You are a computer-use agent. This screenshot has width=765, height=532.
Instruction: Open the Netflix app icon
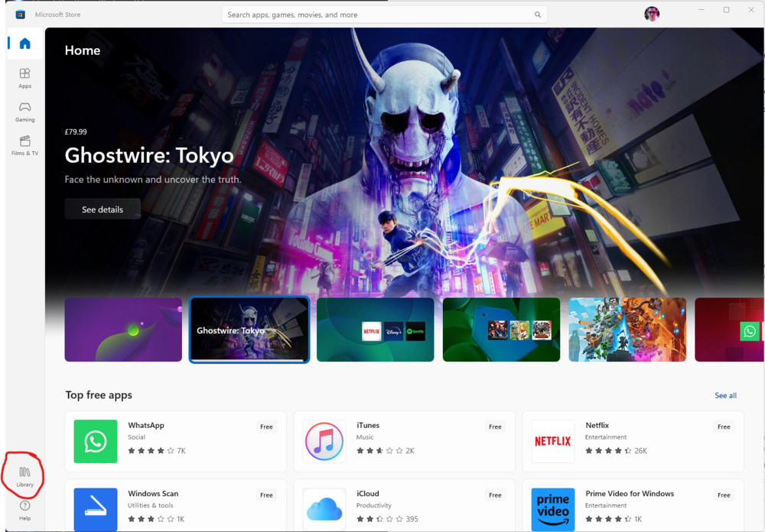[553, 441]
